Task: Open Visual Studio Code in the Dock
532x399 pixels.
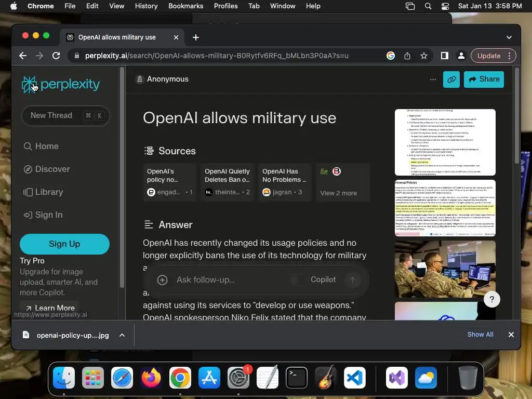Action: coord(355,378)
